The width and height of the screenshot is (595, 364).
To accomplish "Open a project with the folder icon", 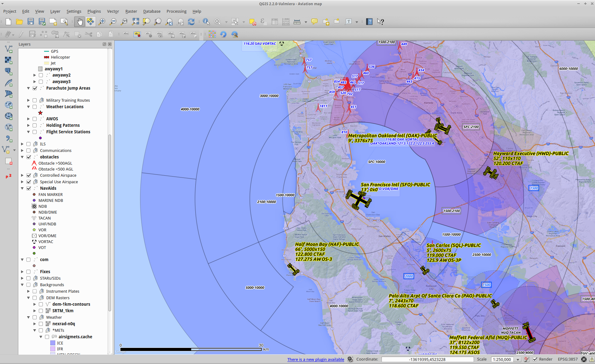I will [20, 22].
